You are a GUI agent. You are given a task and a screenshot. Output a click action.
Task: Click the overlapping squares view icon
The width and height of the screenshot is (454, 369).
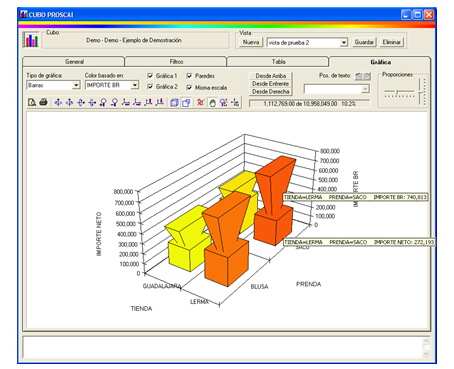pyautogui.click(x=186, y=103)
